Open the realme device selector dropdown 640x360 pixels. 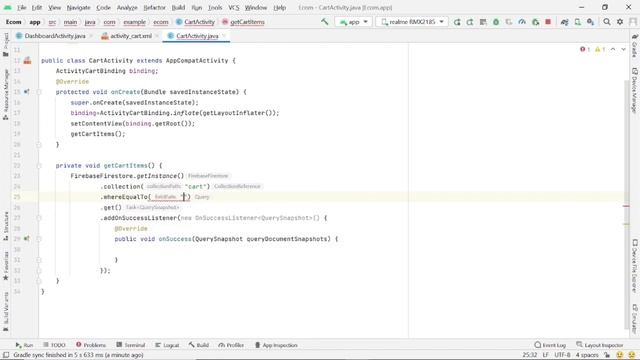pos(412,22)
